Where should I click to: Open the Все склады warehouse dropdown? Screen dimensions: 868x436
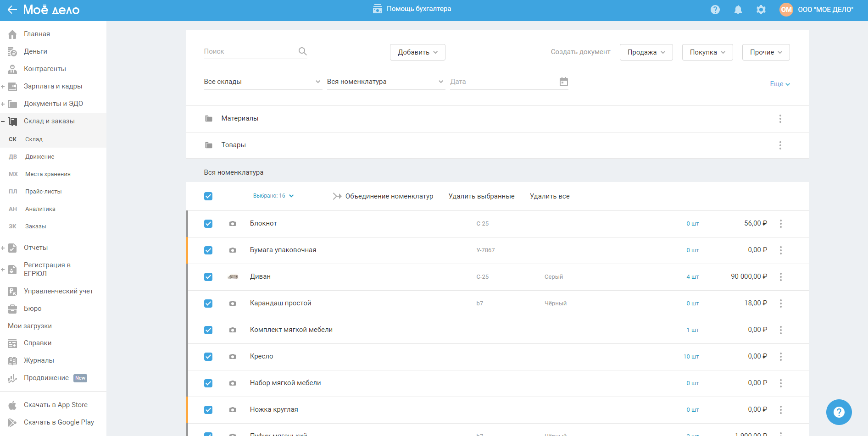pos(262,82)
